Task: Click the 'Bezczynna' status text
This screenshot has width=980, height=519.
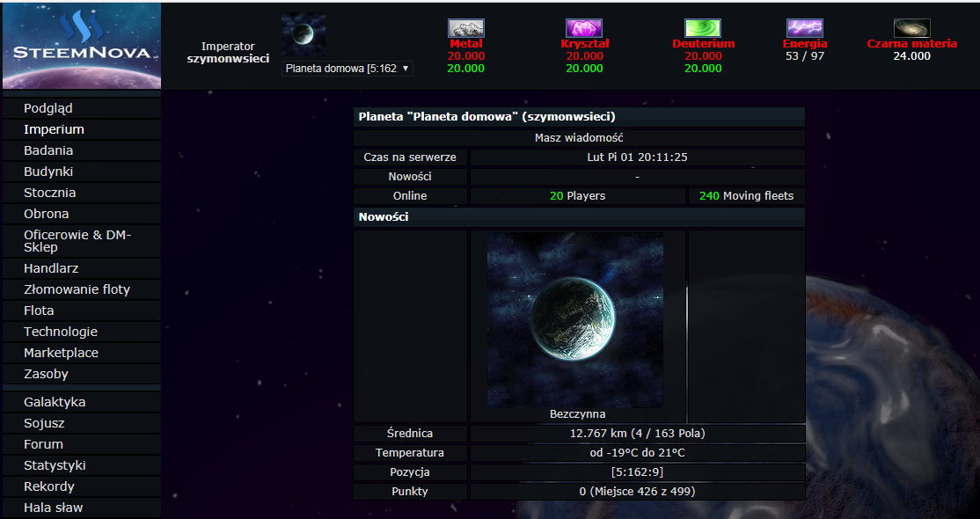Action: coord(577,414)
